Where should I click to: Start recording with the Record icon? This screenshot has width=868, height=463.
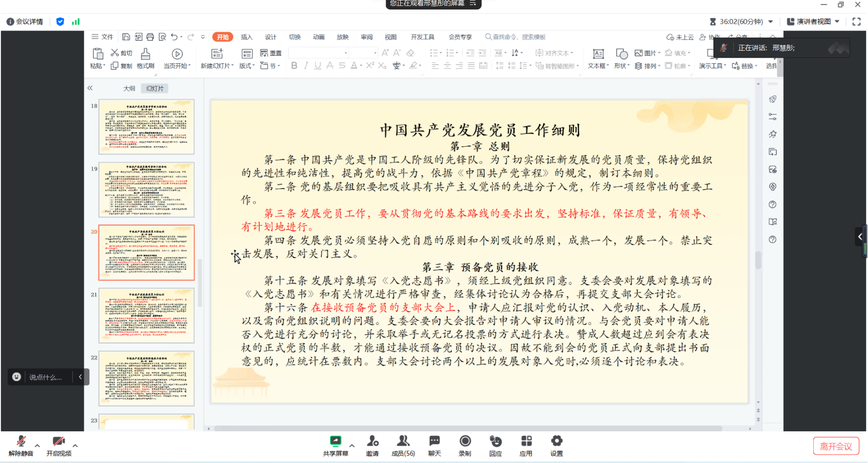(x=465, y=442)
